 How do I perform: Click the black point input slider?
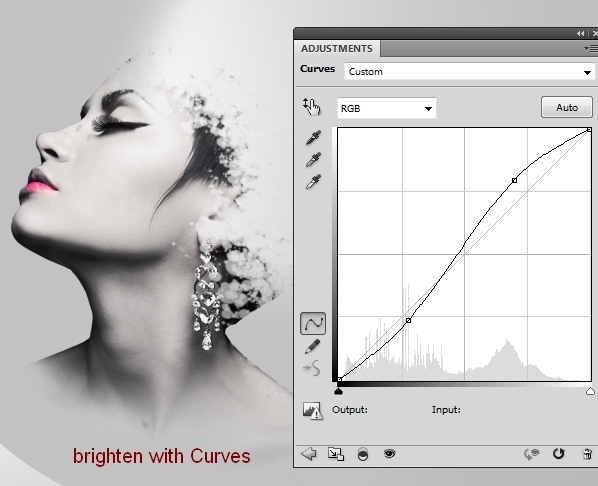(338, 391)
